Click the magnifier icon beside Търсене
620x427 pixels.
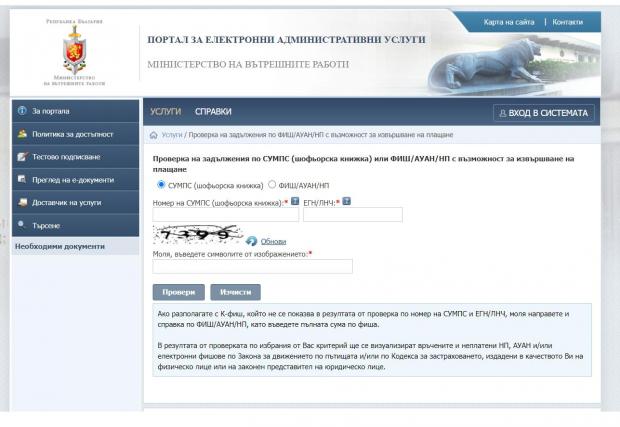(x=22, y=225)
